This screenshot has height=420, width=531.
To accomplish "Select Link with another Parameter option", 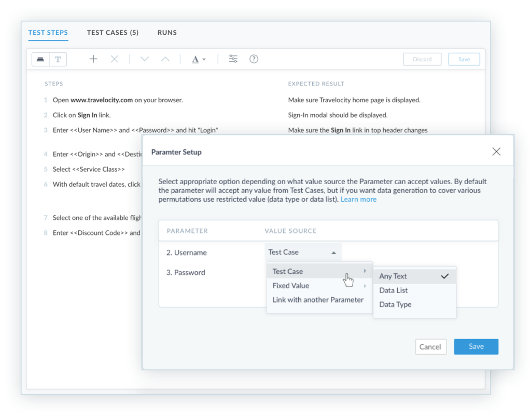I will tap(318, 300).
